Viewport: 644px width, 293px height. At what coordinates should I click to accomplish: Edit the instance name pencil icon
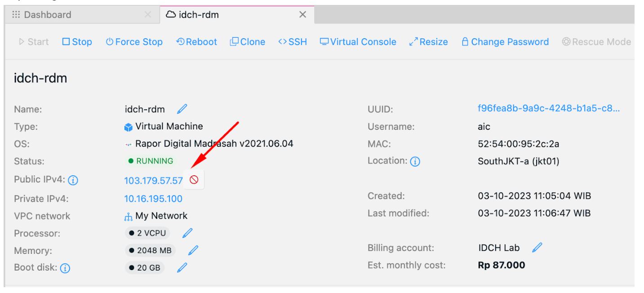(x=182, y=109)
